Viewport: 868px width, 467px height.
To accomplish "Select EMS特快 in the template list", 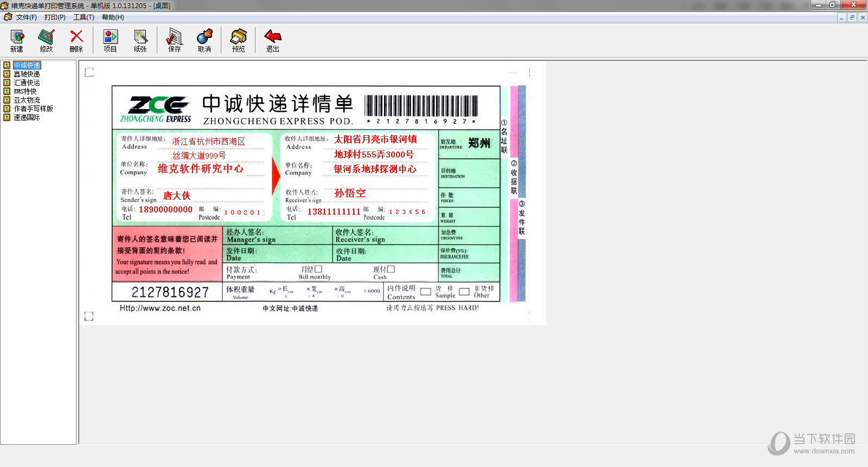I will pyautogui.click(x=25, y=91).
